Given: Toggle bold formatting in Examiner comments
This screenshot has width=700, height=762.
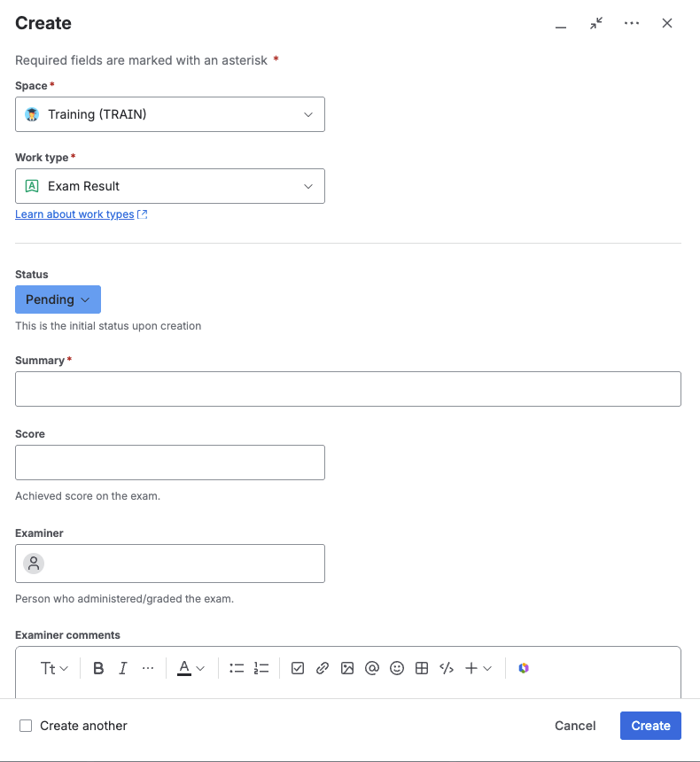Looking at the screenshot, I should [98, 668].
